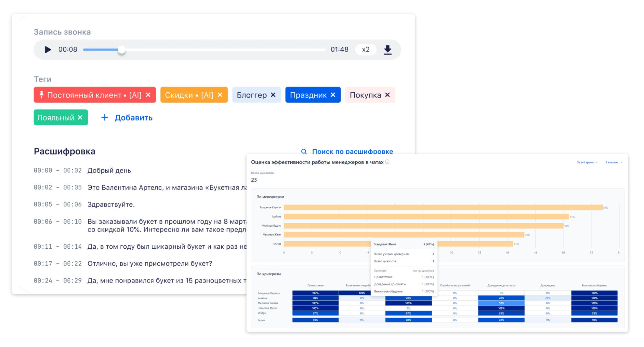Download the call recording audio
The height and width of the screenshot is (347, 644).
(388, 50)
